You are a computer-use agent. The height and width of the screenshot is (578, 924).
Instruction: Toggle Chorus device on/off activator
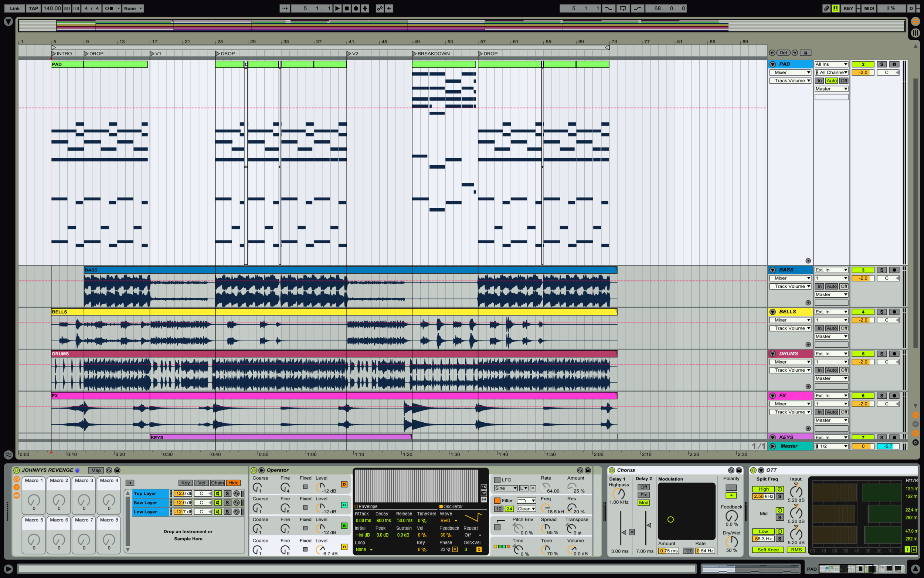(612, 470)
